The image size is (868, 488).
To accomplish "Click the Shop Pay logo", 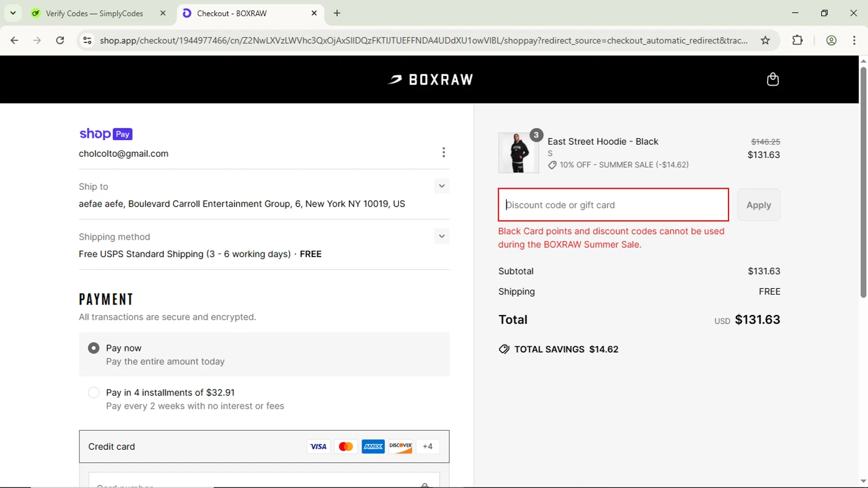I will 106,134.
